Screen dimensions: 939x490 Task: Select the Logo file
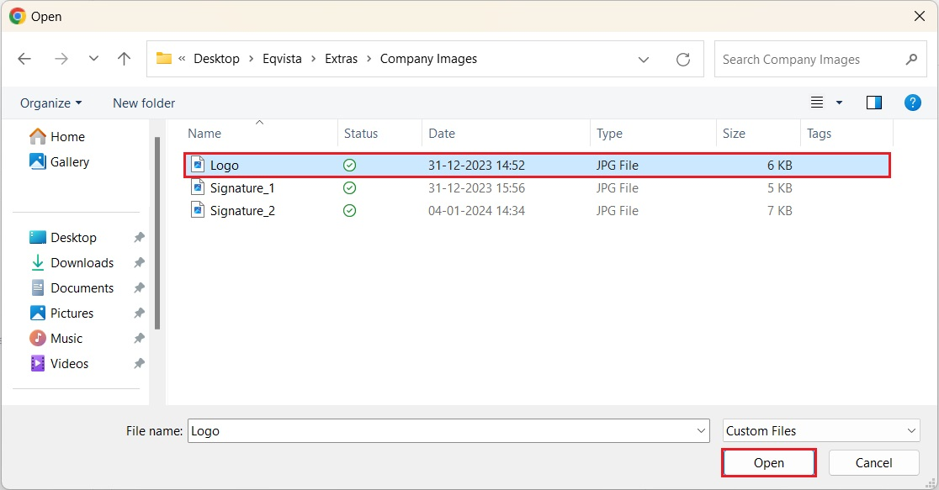pyautogui.click(x=537, y=165)
